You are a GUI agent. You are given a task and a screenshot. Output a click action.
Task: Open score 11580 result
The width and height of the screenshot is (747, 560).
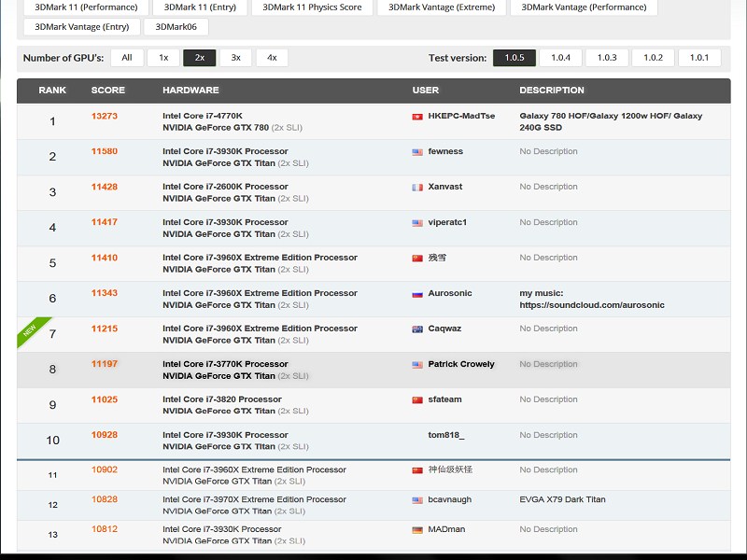pos(105,151)
